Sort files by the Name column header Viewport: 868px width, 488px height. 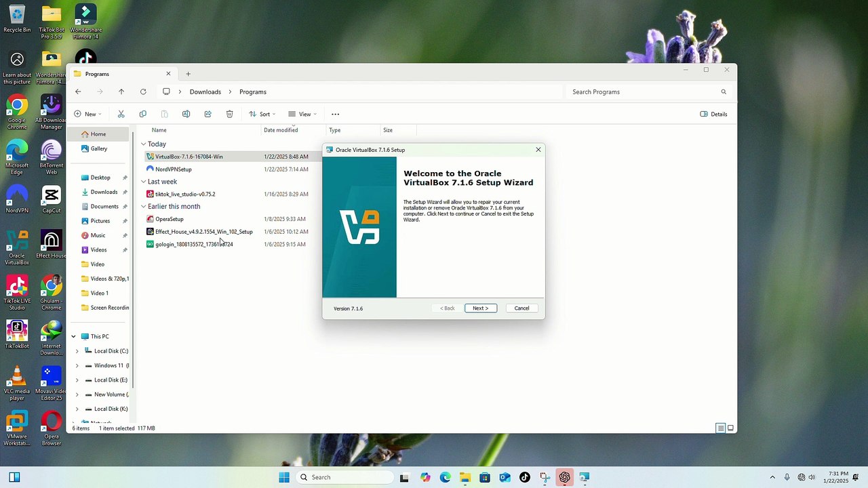159,130
